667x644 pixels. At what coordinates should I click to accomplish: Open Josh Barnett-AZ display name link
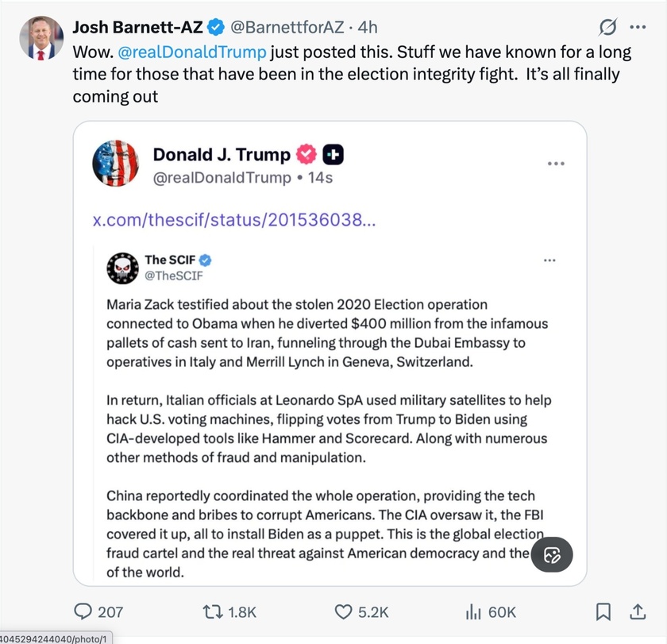point(137,28)
